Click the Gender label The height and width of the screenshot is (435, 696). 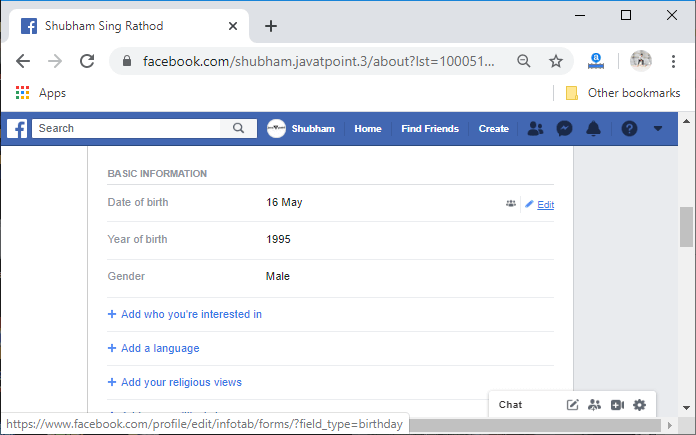[126, 276]
